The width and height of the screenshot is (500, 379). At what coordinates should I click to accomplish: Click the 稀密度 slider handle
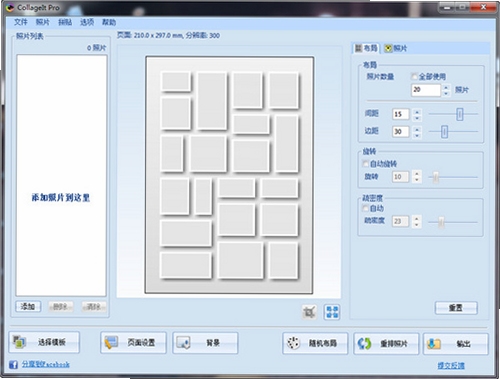pyautogui.click(x=441, y=222)
